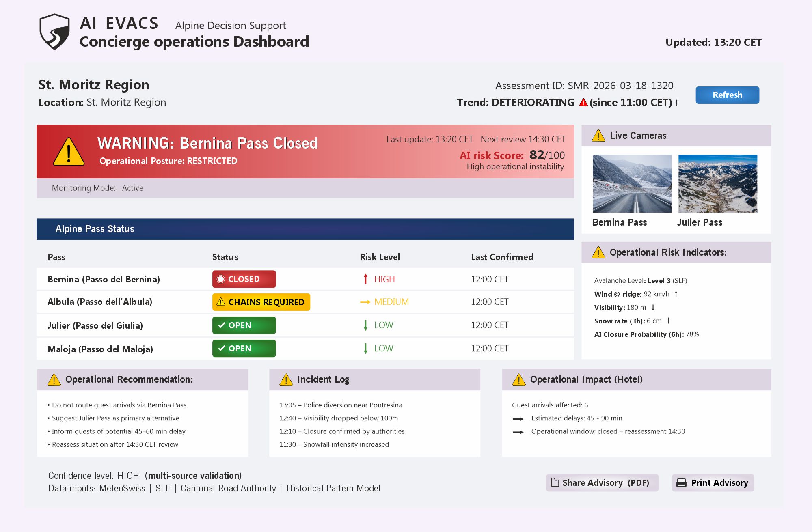Click incident 12:10 Closure confirmed by authorities
The image size is (812, 532).
pos(342,431)
